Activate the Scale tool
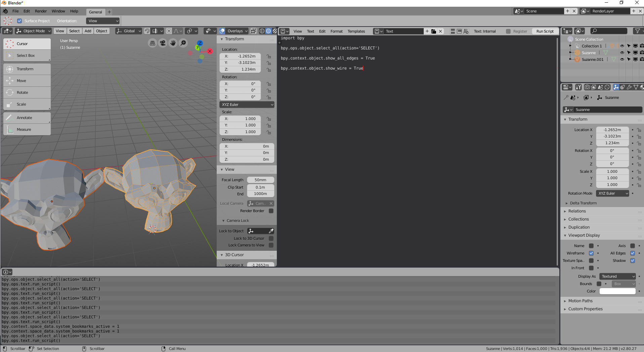This screenshot has height=352, width=644. click(x=27, y=104)
